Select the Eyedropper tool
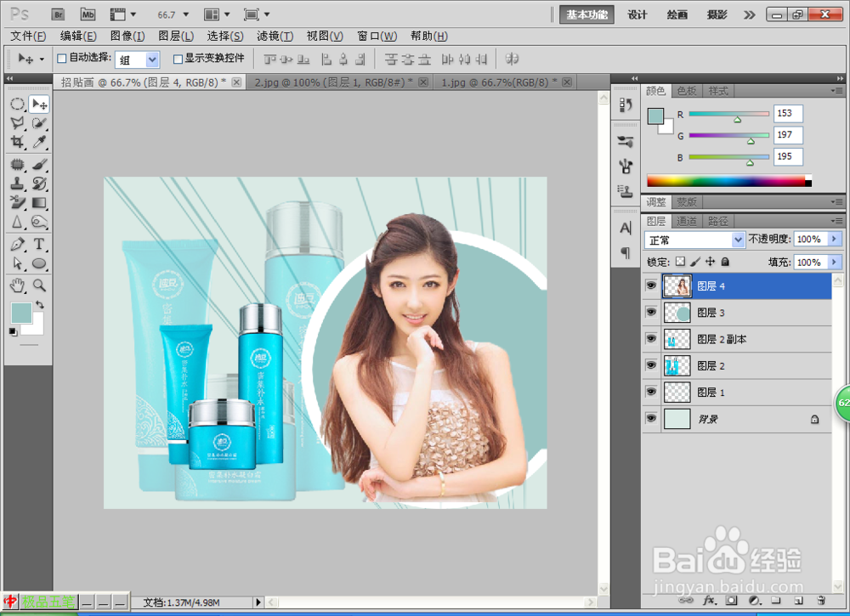 39,142
